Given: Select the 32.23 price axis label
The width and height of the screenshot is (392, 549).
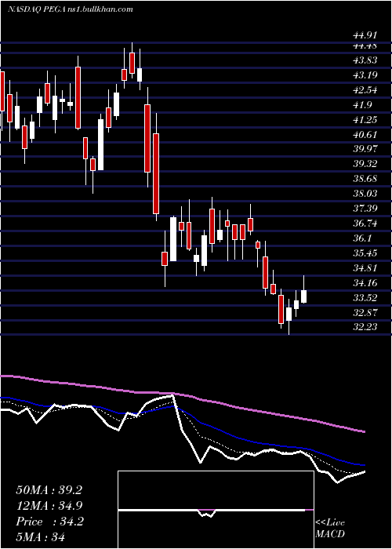Looking at the screenshot, I should 365,327.
